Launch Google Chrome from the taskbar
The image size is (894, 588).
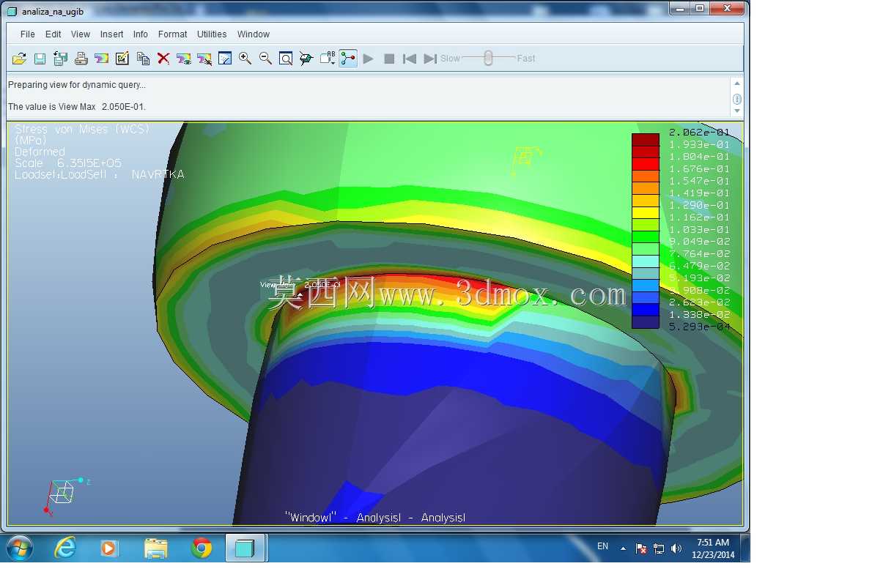(x=202, y=548)
